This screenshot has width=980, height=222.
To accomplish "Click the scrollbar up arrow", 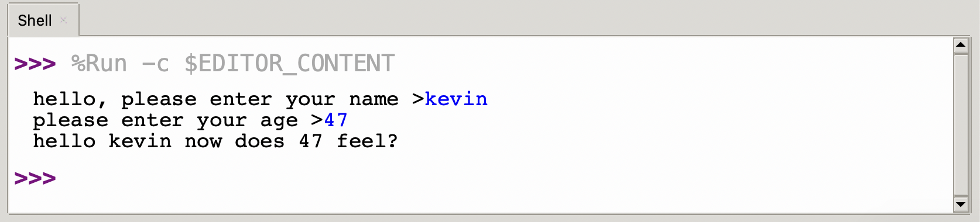I will 961,45.
